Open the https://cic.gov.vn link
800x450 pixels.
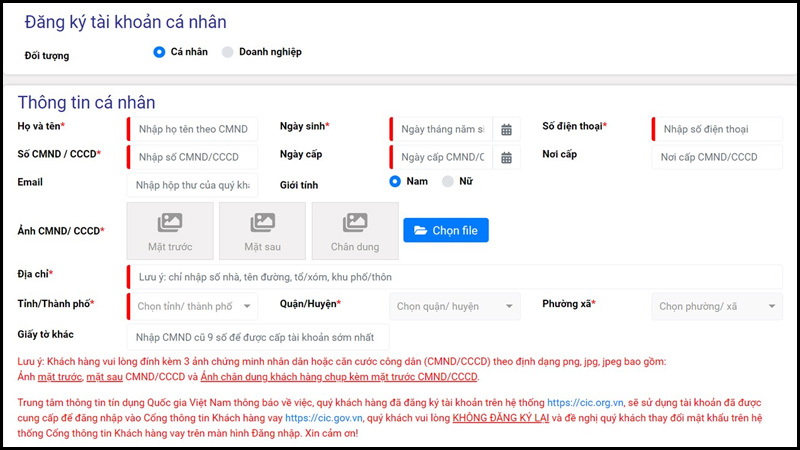point(323,418)
